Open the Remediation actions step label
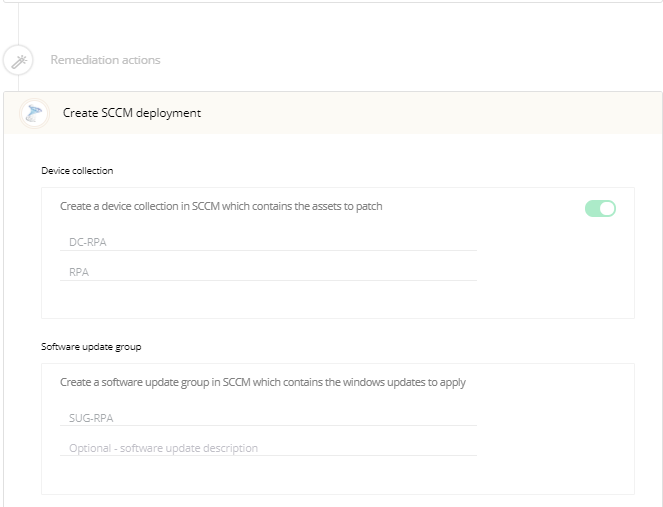The height and width of the screenshot is (507, 663). click(105, 60)
